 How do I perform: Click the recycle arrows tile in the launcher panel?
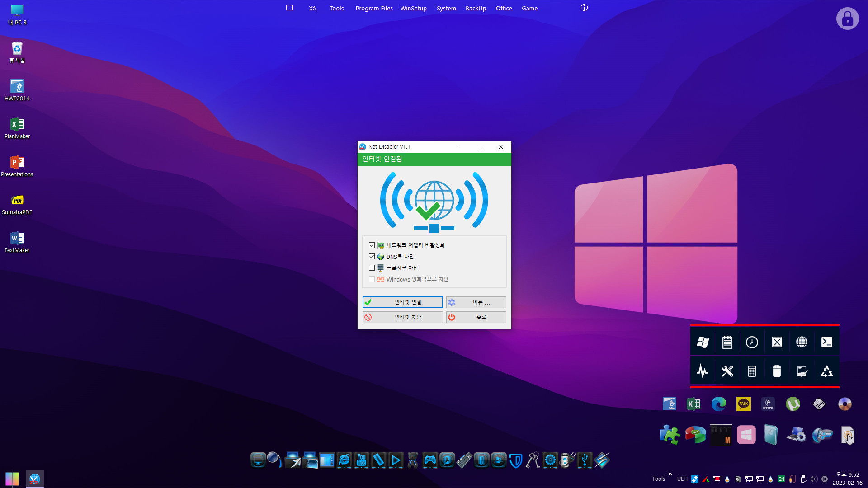click(x=826, y=371)
